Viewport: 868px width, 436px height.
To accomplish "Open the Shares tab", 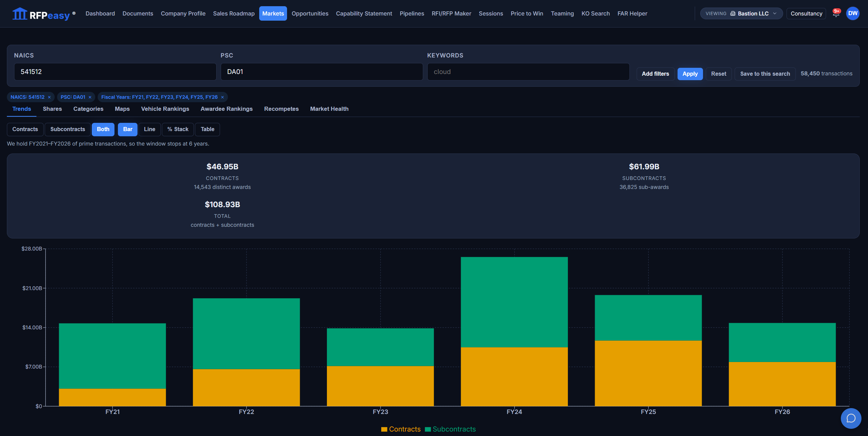I will click(52, 109).
